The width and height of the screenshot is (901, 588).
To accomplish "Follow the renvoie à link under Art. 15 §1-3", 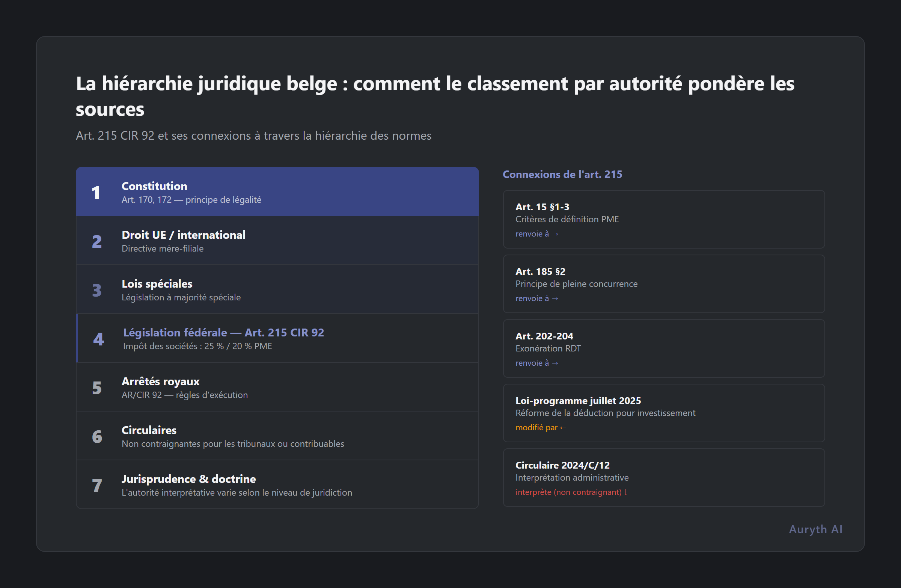I will tap(536, 234).
